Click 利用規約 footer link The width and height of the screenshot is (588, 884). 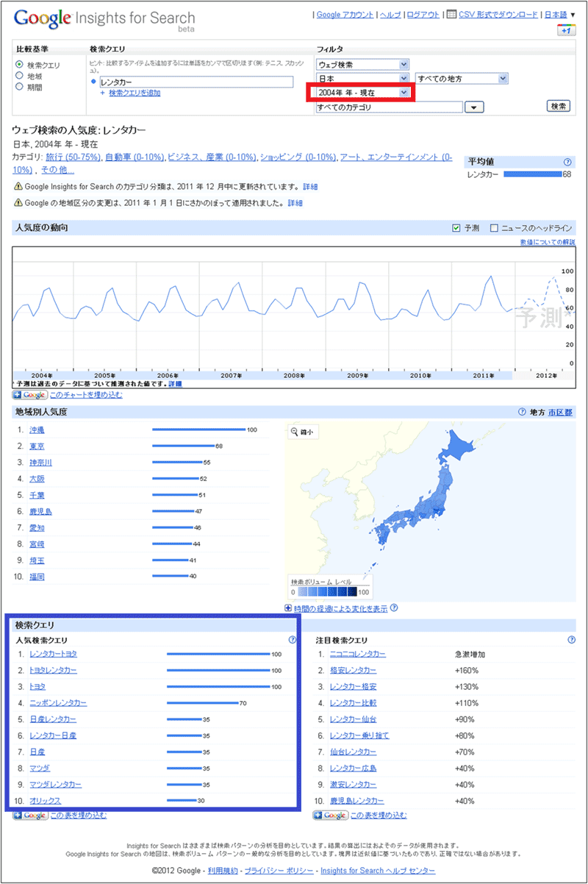223,870
